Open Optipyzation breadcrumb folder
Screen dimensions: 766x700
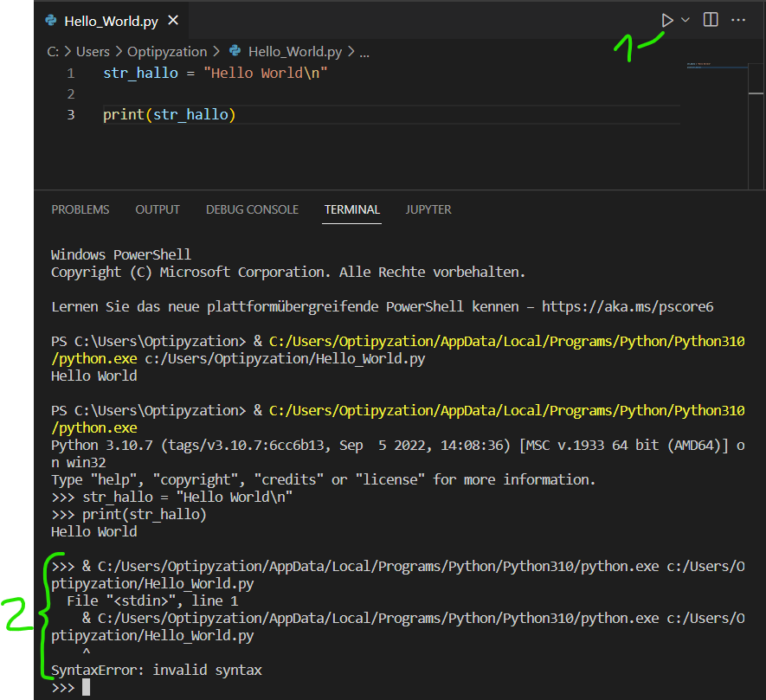pos(167,52)
